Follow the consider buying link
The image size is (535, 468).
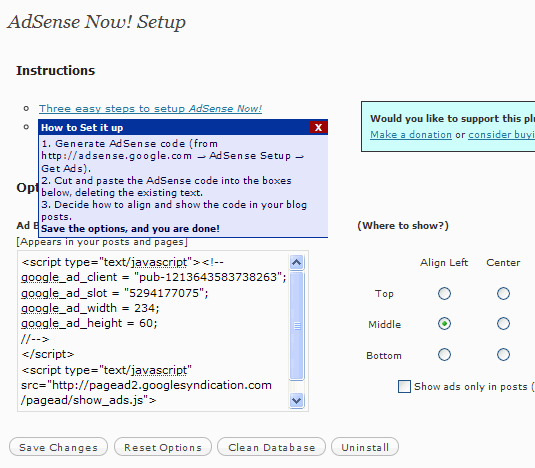click(502, 135)
